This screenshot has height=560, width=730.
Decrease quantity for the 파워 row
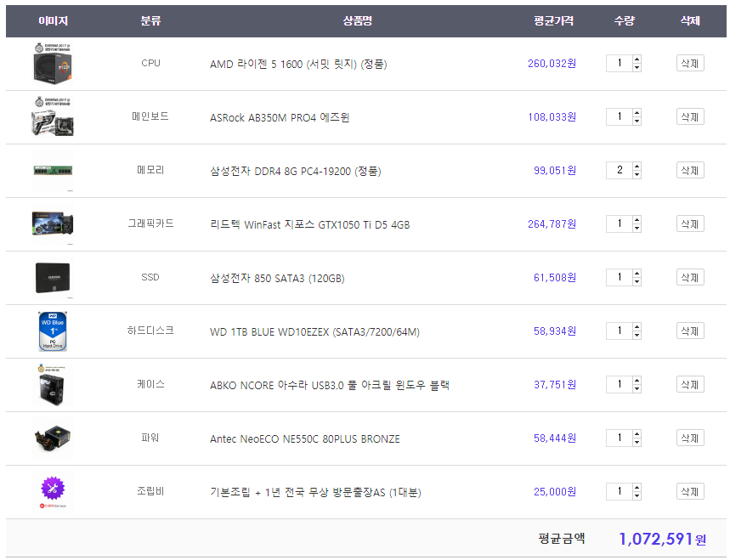637,442
